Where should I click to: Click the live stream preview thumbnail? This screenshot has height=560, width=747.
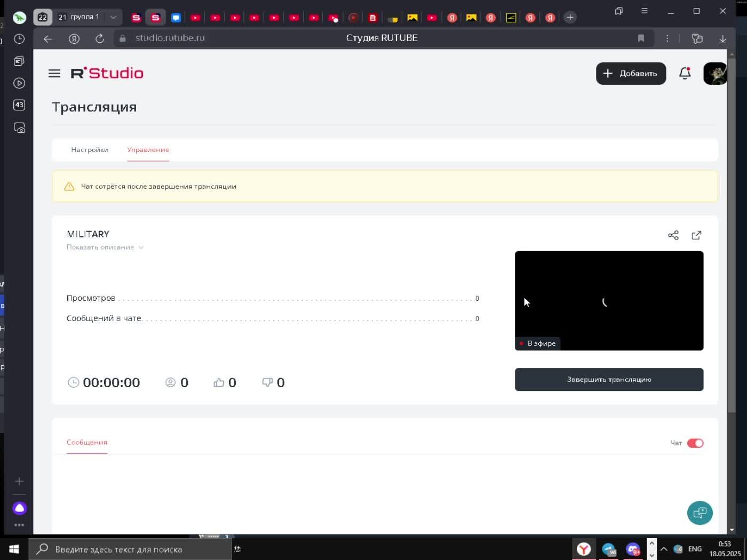[609, 301]
